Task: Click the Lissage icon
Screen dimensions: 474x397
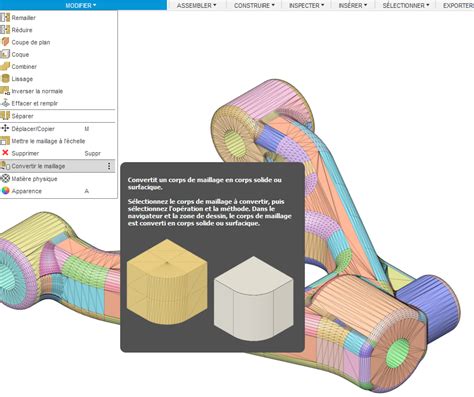Action: click(x=5, y=79)
